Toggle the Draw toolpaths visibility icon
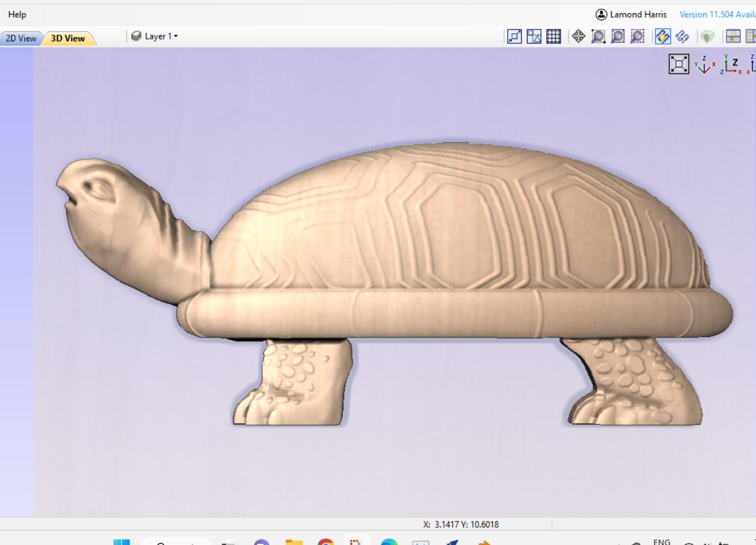This screenshot has width=756, height=545. click(x=663, y=37)
